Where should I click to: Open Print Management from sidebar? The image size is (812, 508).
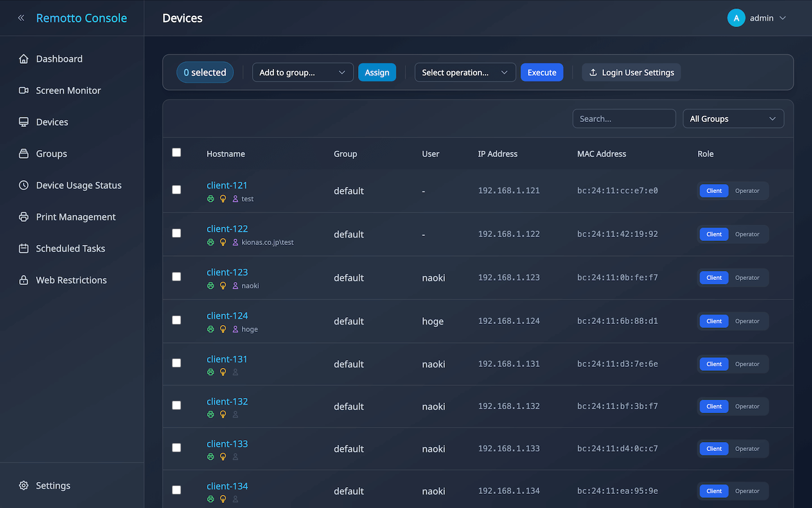tap(76, 217)
